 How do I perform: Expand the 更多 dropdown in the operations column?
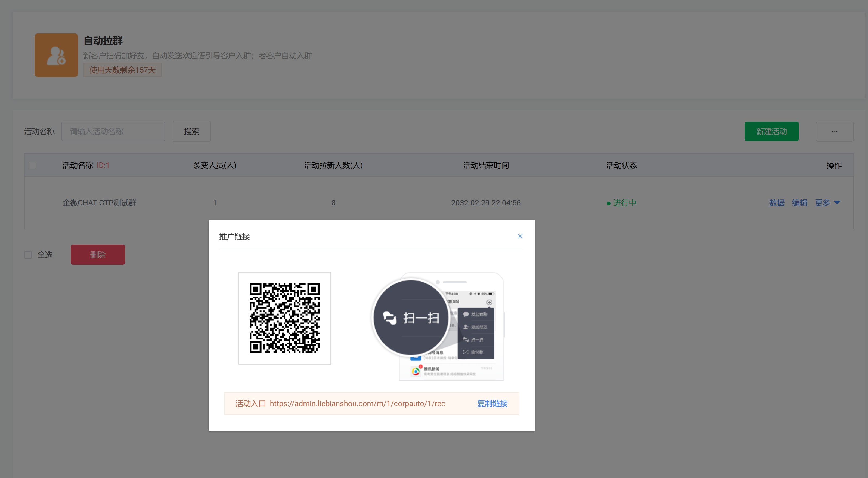point(823,203)
